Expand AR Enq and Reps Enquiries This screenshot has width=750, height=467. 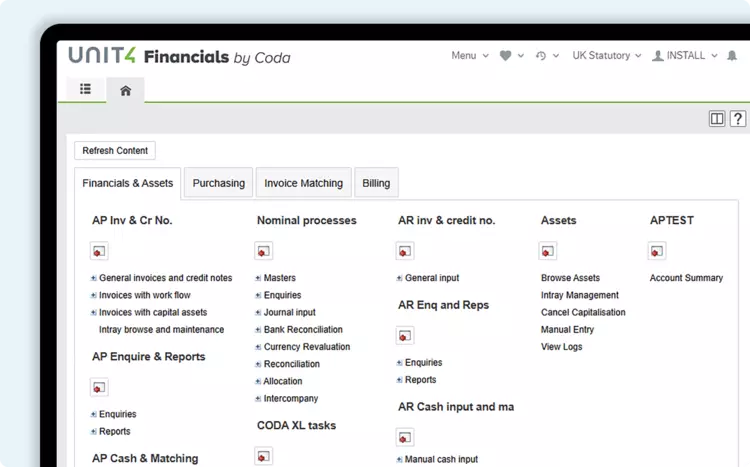(x=399, y=363)
